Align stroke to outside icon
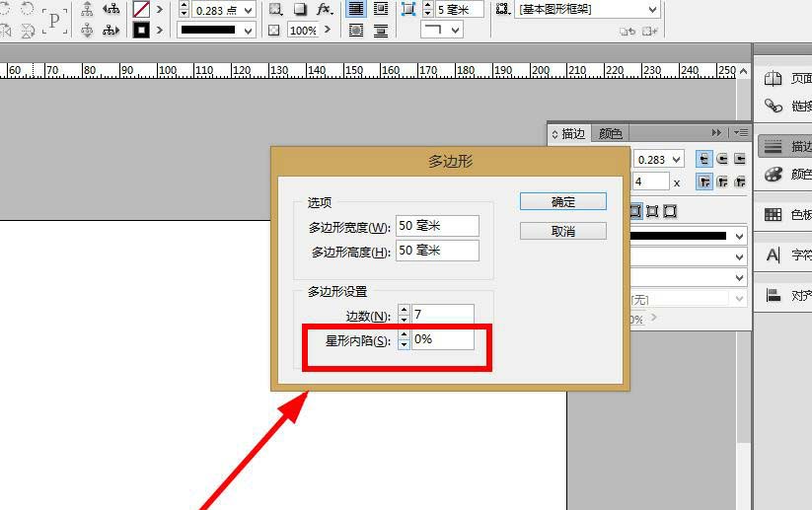 [x=670, y=211]
